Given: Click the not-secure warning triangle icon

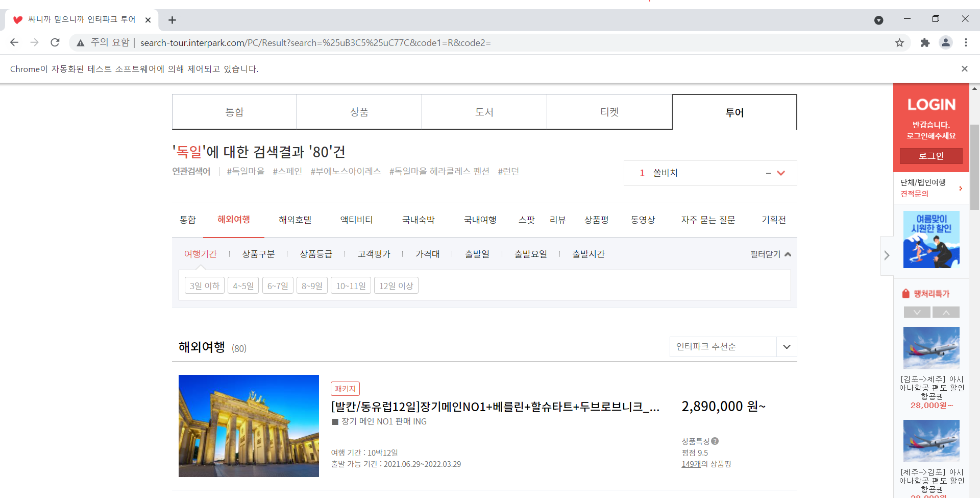Looking at the screenshot, I should 81,43.
